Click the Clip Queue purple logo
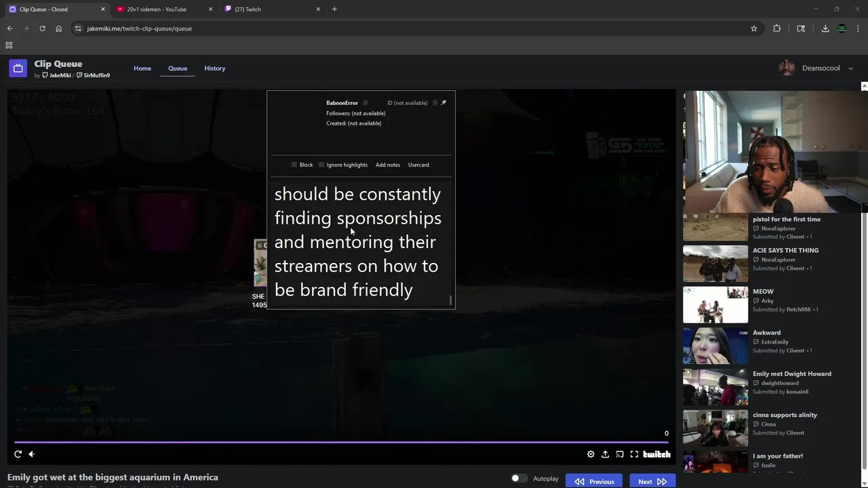Image resolution: width=868 pixels, height=488 pixels. click(x=18, y=68)
